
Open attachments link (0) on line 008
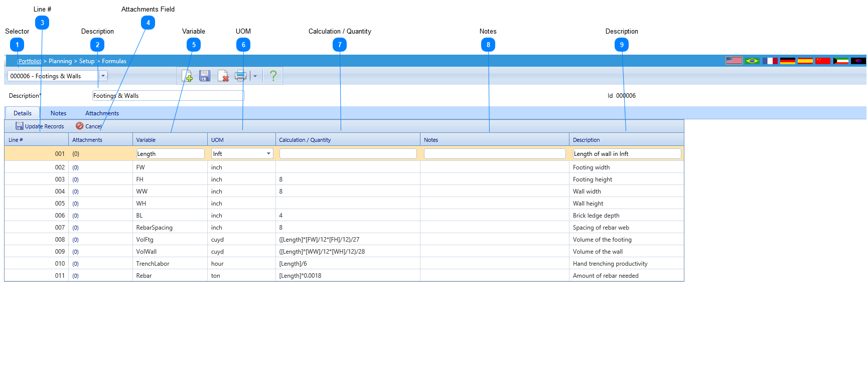tap(76, 240)
